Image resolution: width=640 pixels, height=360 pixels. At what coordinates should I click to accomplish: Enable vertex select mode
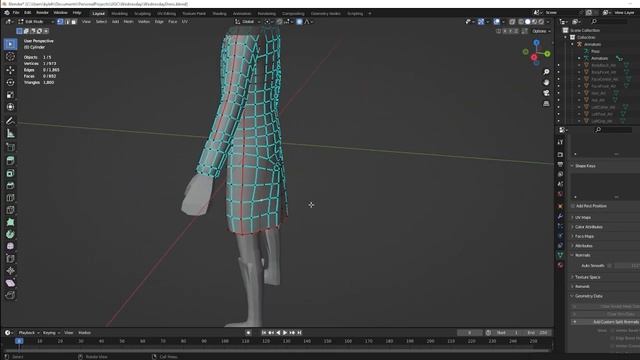60,22
